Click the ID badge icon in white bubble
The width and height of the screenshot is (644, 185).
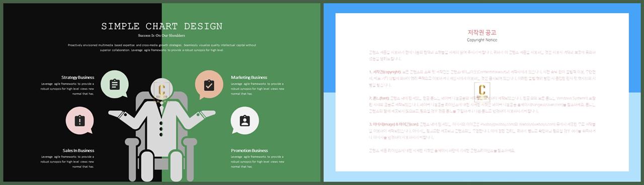(245, 121)
